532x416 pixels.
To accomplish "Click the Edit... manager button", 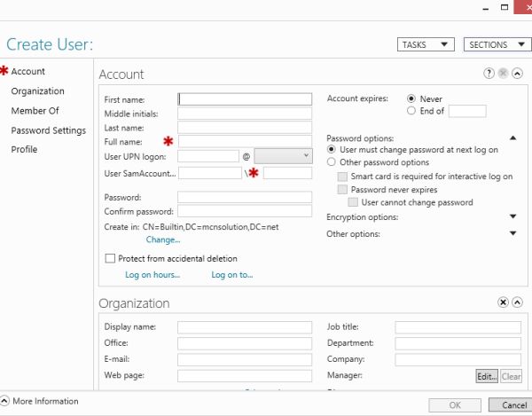I will pyautogui.click(x=487, y=376).
